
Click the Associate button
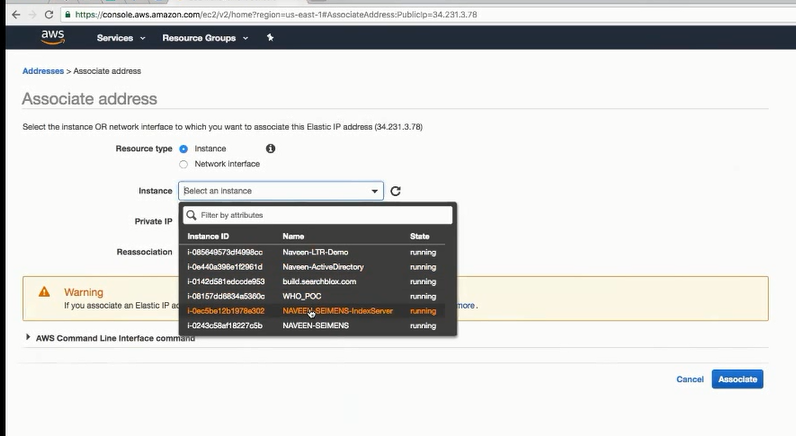[x=737, y=379]
